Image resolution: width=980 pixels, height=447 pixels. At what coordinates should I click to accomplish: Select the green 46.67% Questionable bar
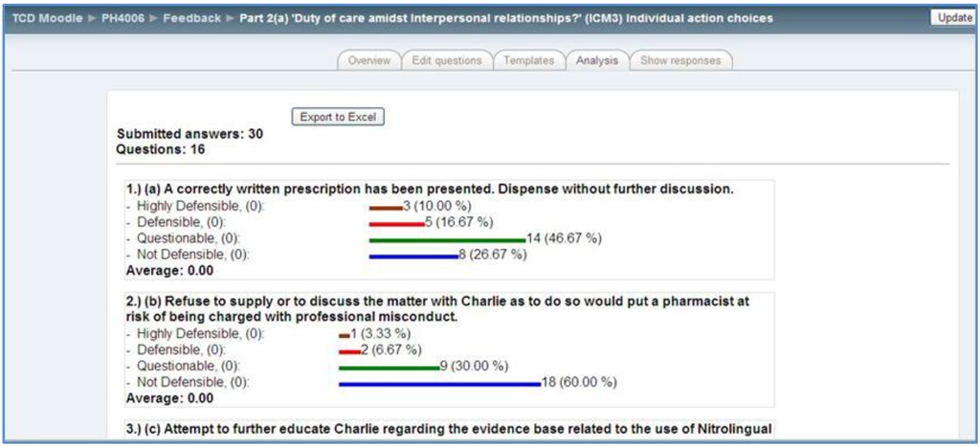[447, 238]
